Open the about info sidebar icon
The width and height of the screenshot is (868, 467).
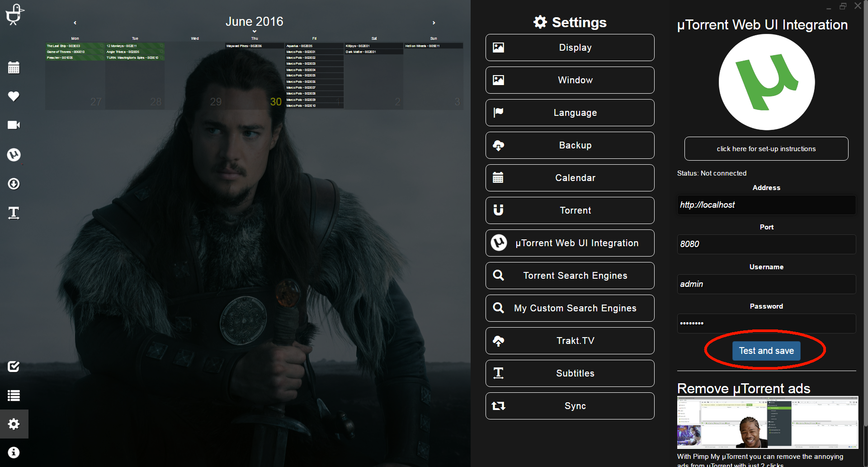[x=14, y=453]
